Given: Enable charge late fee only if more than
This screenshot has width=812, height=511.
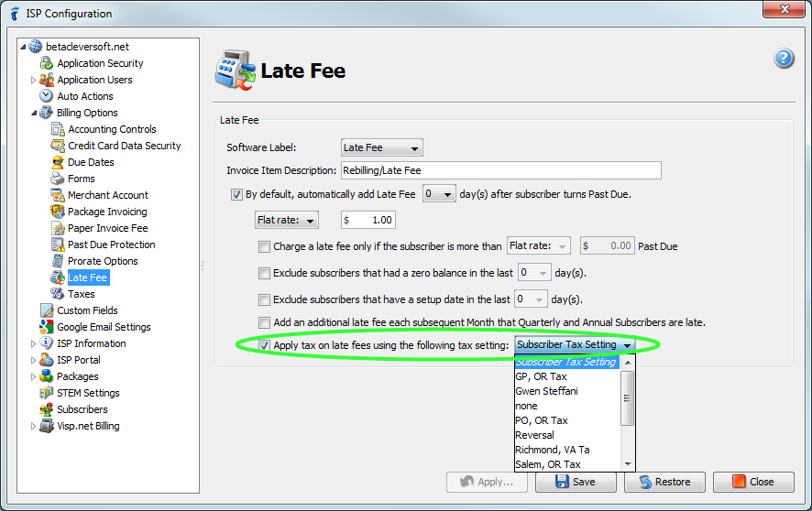Looking at the screenshot, I should [264, 246].
